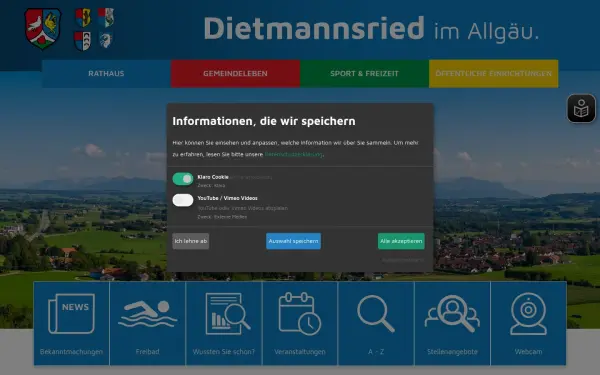Open the Datenschutzerklärung link
Viewport: 600px width, 375px height.
(293, 154)
